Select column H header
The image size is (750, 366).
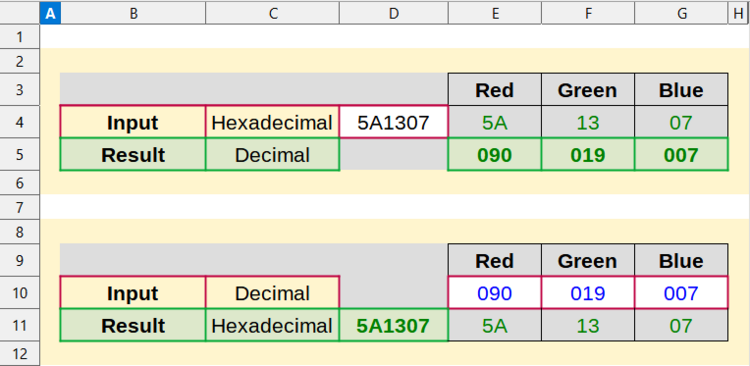pos(739,14)
